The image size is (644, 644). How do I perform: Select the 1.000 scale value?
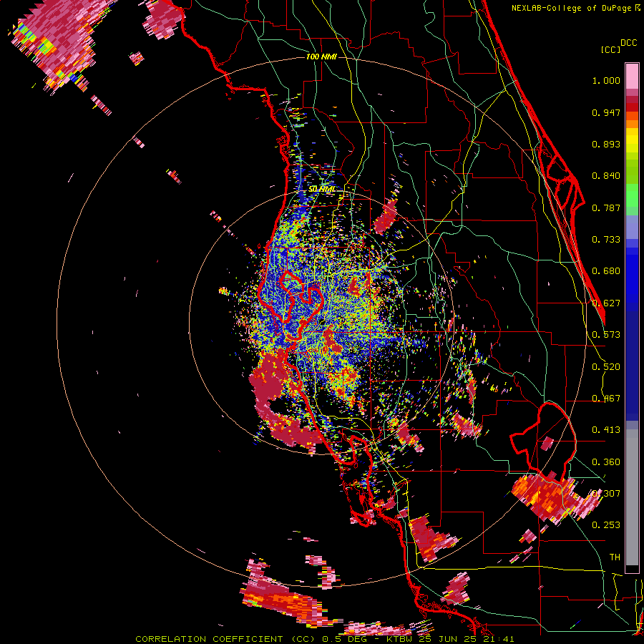coord(606,80)
